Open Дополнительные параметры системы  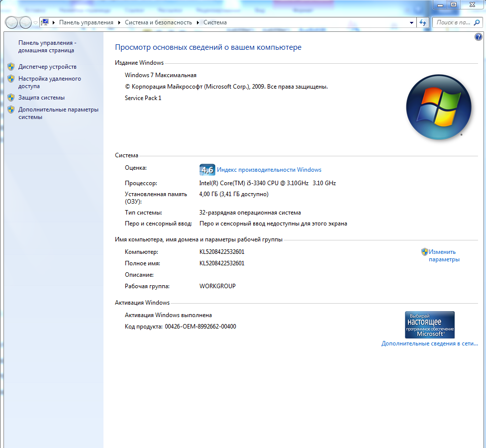[58, 113]
